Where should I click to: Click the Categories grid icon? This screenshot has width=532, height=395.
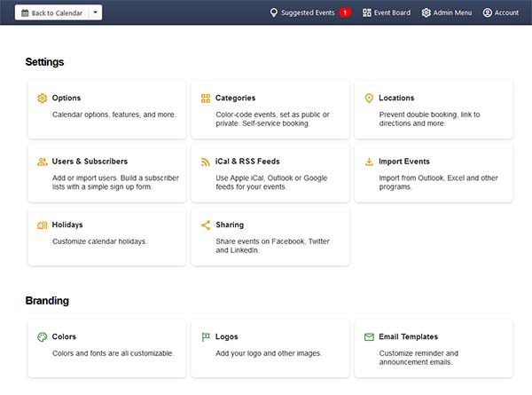coord(206,99)
